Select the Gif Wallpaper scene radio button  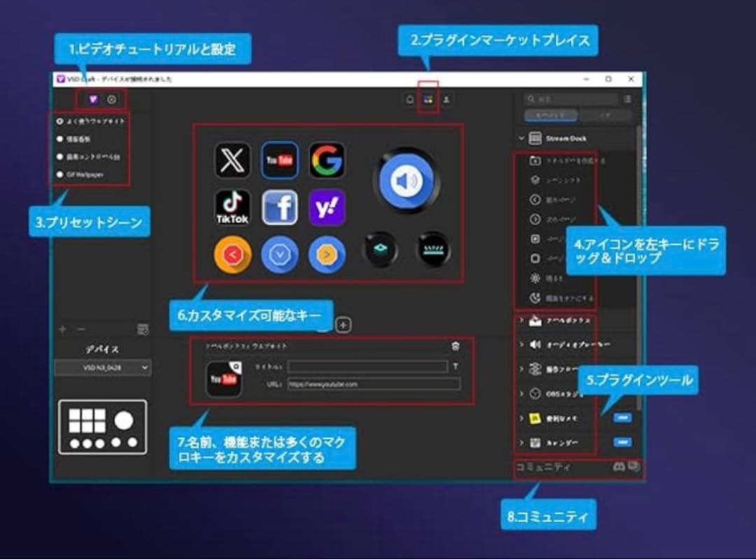pos(59,174)
